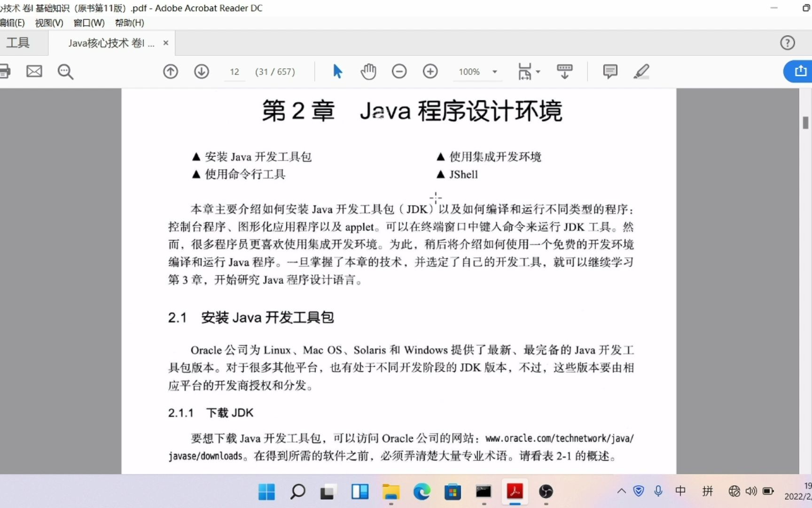The image size is (812, 508).
Task: Print the document using printer icon
Action: [x=4, y=71]
